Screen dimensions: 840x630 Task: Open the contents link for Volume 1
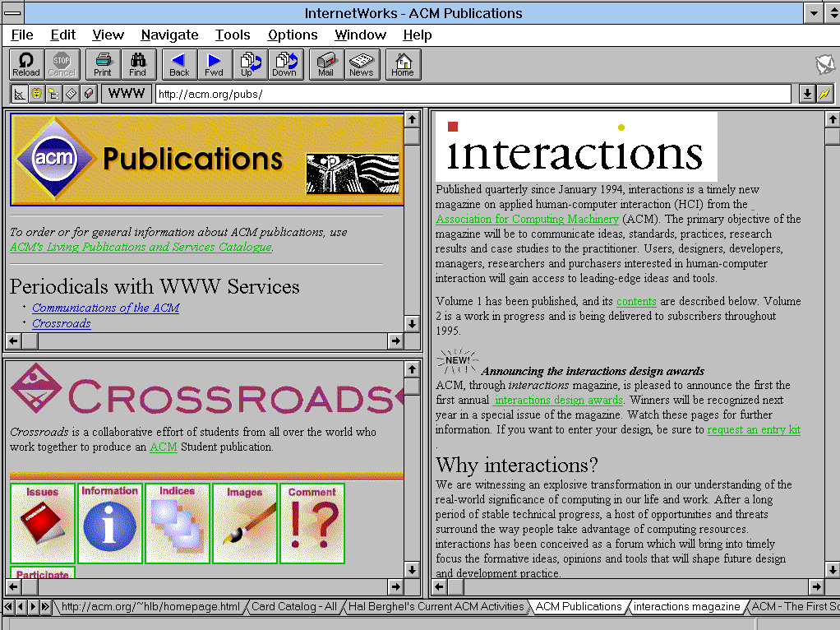point(636,301)
